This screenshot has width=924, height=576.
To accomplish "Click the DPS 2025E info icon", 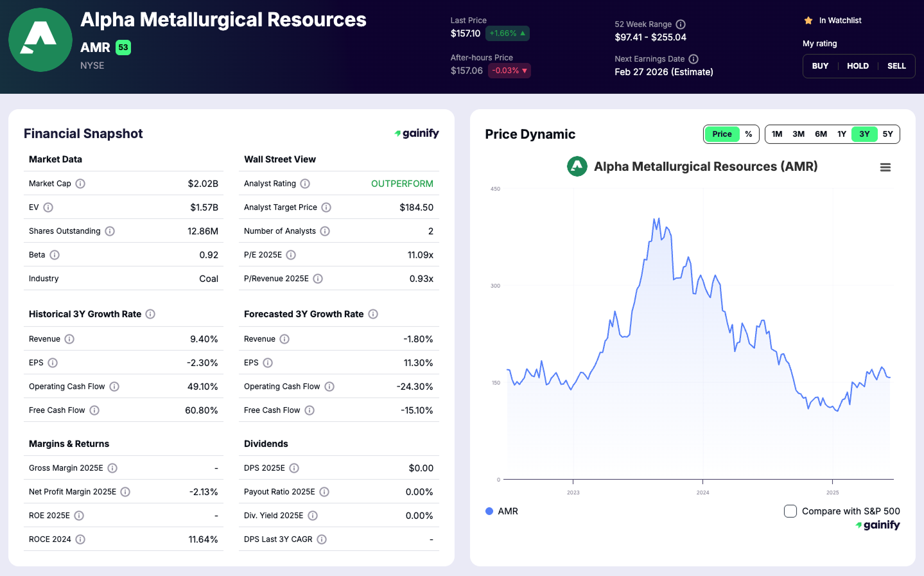I will 294,467.
